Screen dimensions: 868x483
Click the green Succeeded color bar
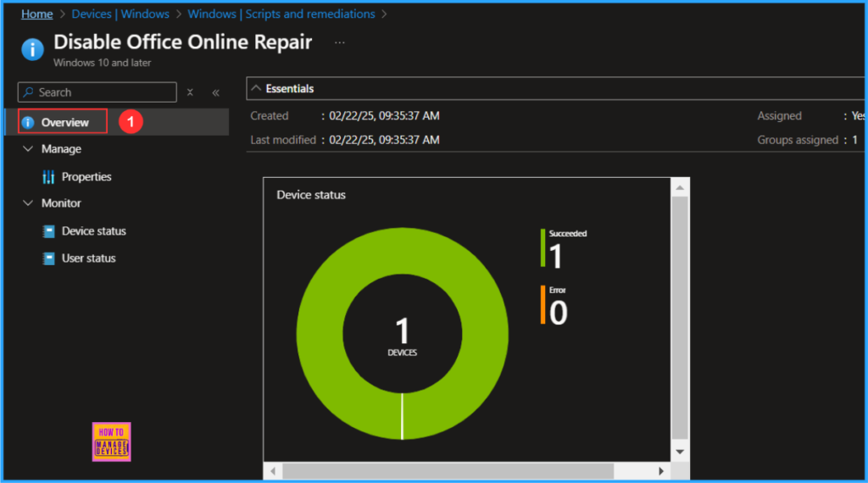542,248
